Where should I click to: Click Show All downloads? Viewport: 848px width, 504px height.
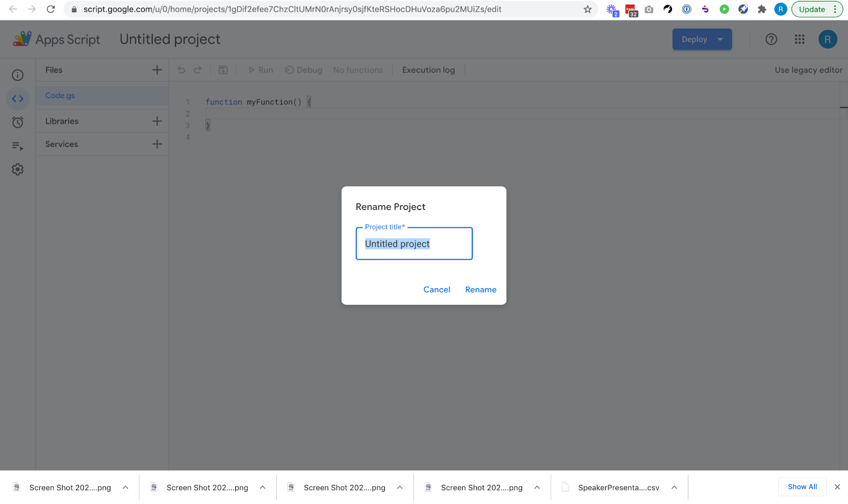click(802, 487)
